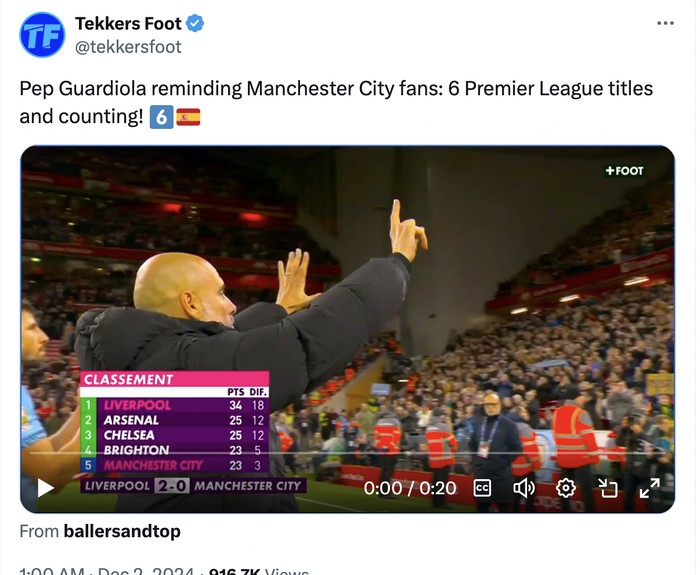Mute the video sound
This screenshot has height=575, width=700.
click(x=524, y=488)
